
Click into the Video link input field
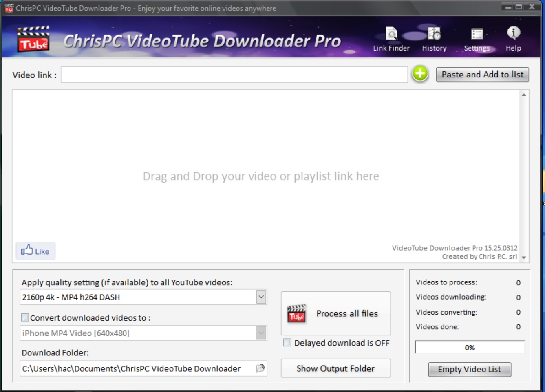click(x=234, y=75)
